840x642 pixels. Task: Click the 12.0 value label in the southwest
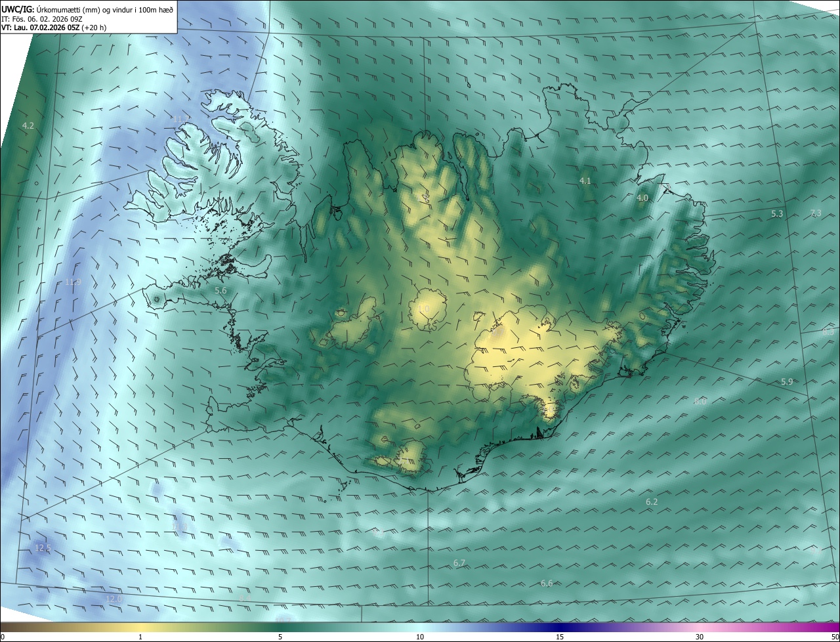coord(114,599)
